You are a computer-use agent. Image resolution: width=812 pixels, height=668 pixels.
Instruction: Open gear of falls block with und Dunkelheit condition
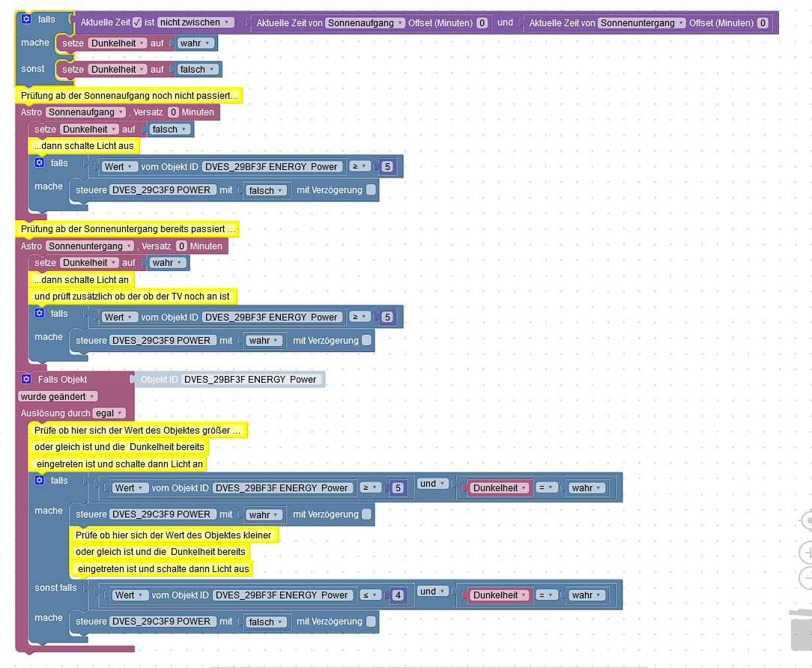click(40, 480)
